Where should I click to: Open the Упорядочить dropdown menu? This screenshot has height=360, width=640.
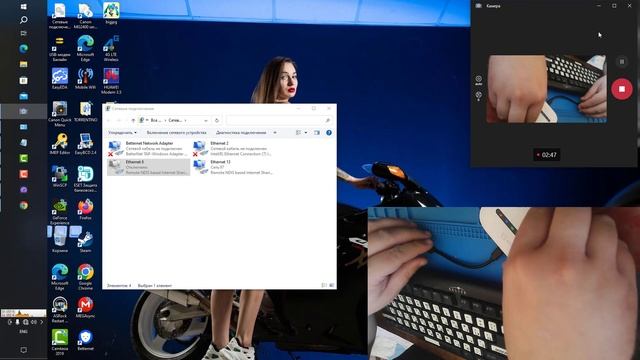(x=122, y=133)
